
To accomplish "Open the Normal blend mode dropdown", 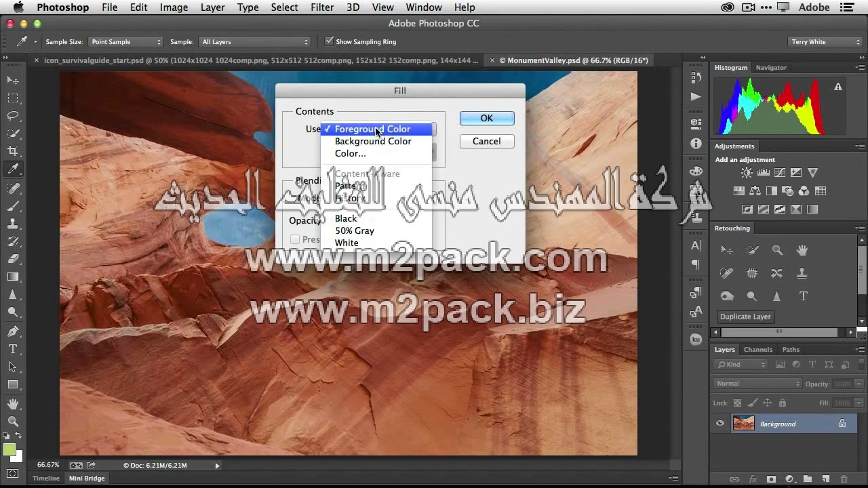I will [757, 384].
